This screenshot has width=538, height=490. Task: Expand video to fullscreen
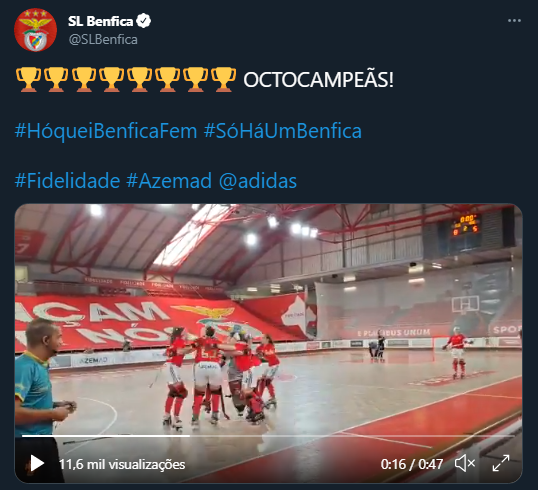pyautogui.click(x=501, y=464)
